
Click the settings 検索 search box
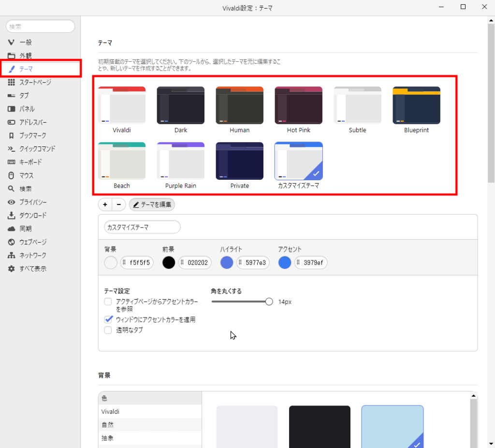(x=41, y=26)
